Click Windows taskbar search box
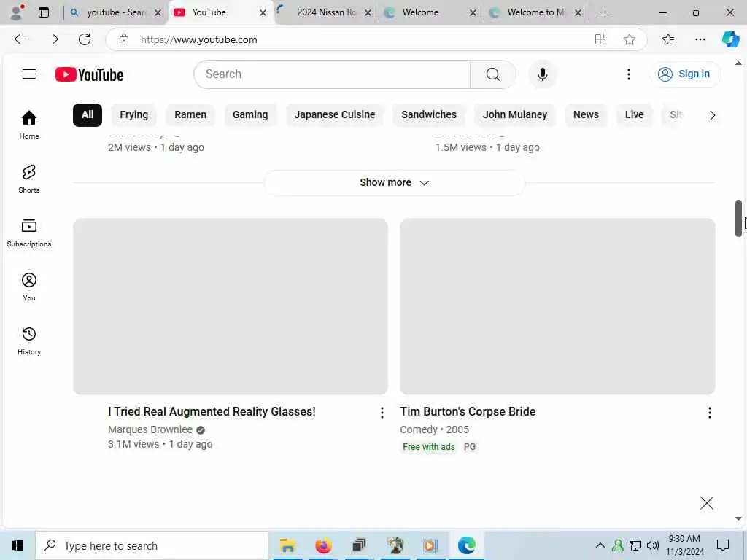The width and height of the screenshot is (747, 560). tap(152, 545)
